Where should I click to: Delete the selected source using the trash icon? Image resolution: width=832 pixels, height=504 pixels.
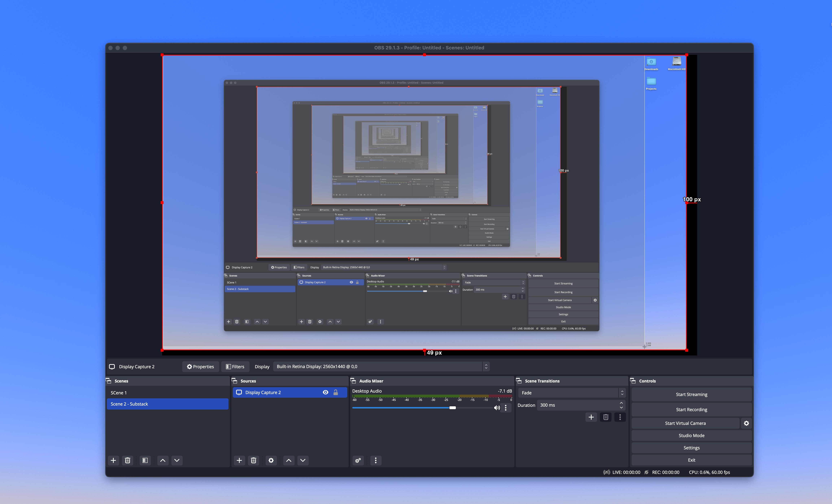click(x=254, y=460)
